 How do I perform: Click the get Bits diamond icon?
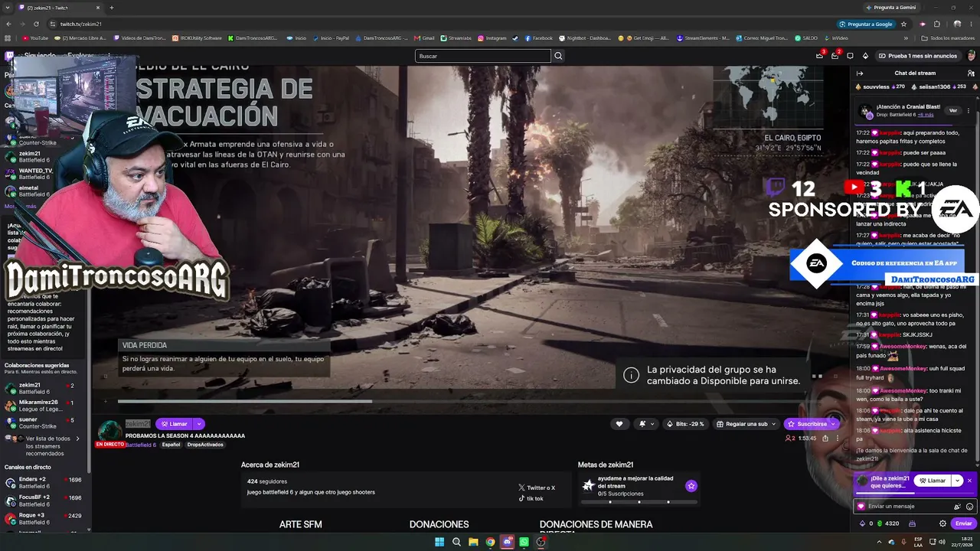pyautogui.click(x=865, y=56)
